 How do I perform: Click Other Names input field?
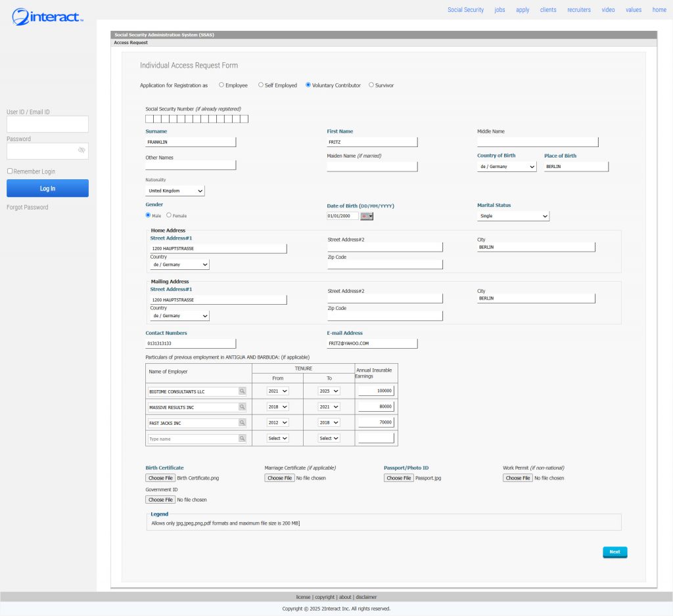tap(191, 165)
